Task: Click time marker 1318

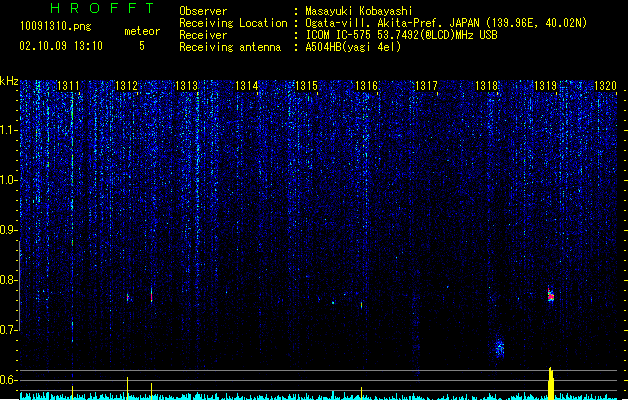Action: (x=486, y=86)
